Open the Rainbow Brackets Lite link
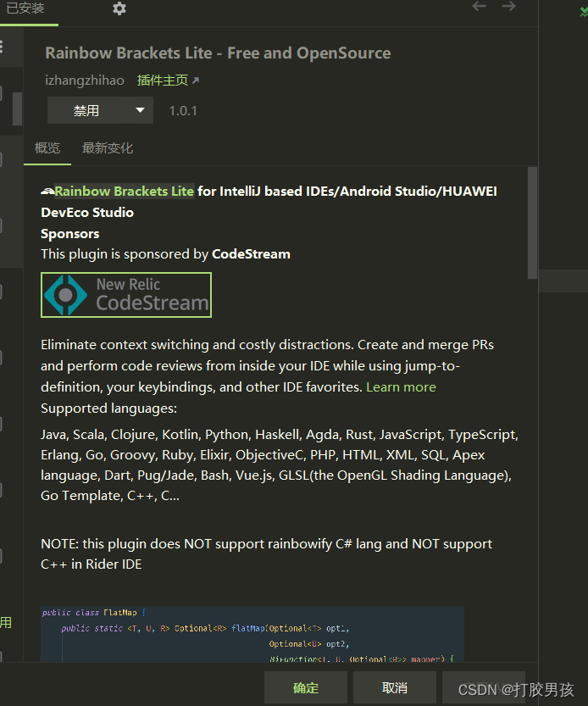Viewport: 588px width, 706px height. 125,192
